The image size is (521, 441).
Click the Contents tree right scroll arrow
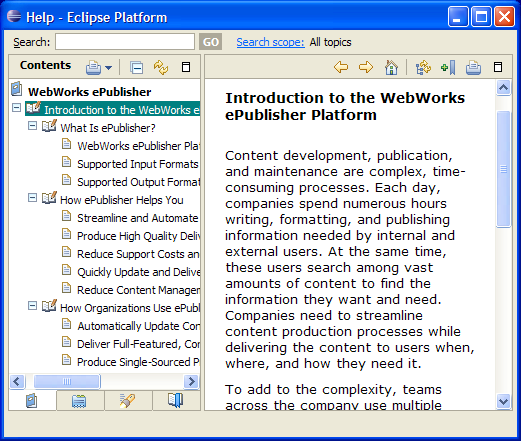[191, 381]
